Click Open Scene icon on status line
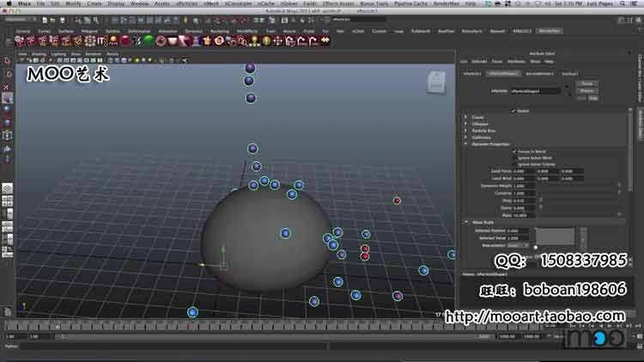 (53, 20)
